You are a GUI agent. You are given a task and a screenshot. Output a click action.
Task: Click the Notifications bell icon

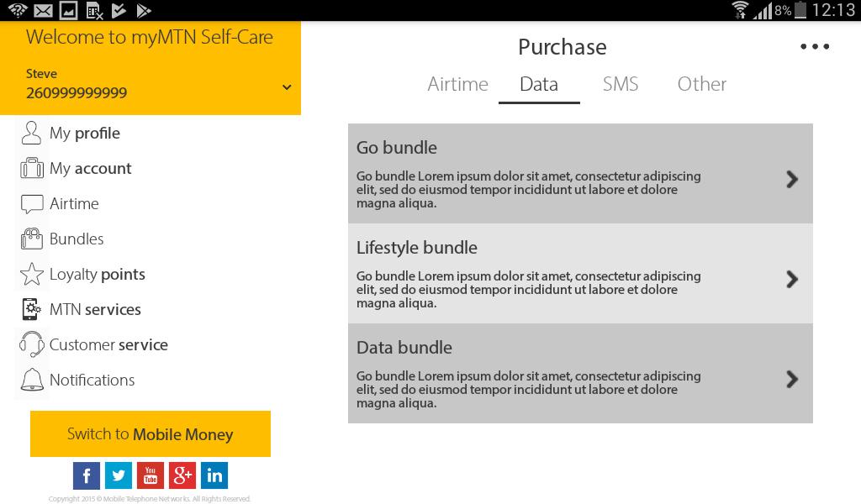31,380
